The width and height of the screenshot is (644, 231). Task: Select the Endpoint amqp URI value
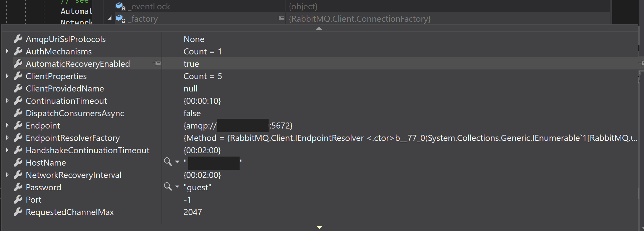(x=238, y=126)
